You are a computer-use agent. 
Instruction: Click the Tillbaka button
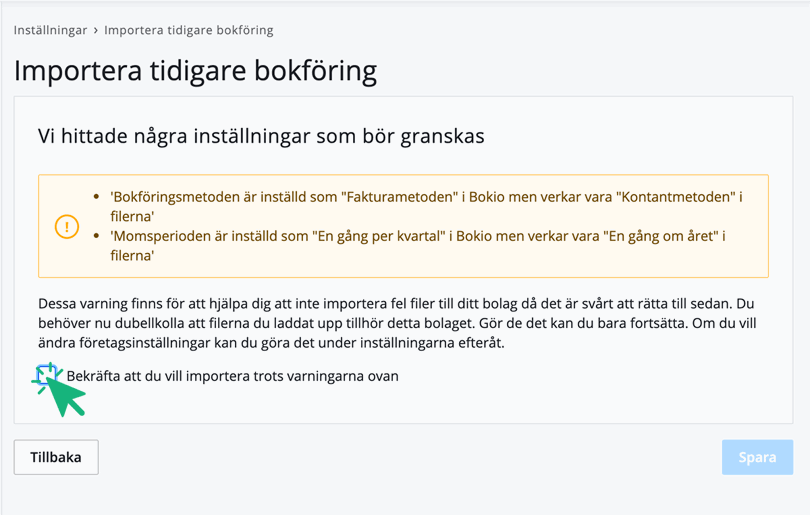pyautogui.click(x=56, y=457)
